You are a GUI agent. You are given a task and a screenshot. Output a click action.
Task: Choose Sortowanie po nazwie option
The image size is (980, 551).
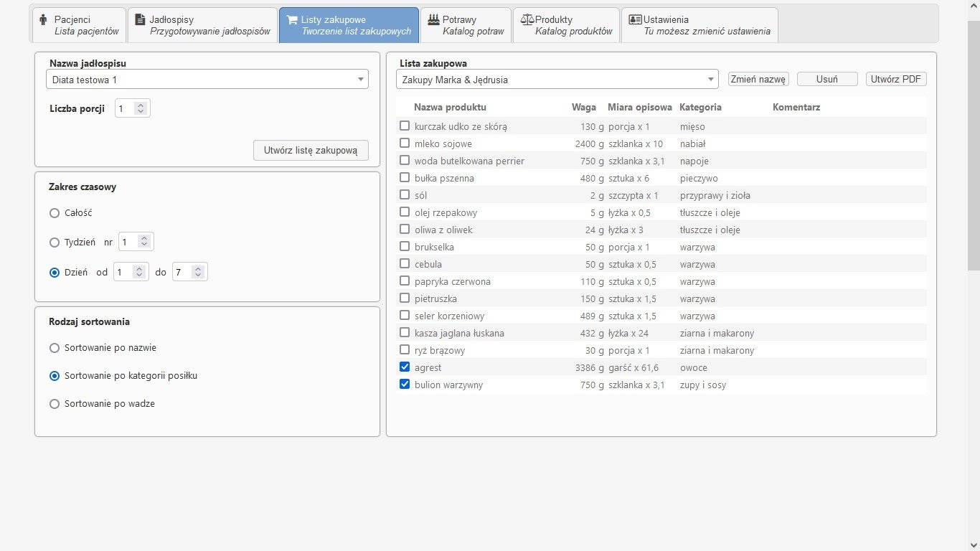tap(55, 348)
